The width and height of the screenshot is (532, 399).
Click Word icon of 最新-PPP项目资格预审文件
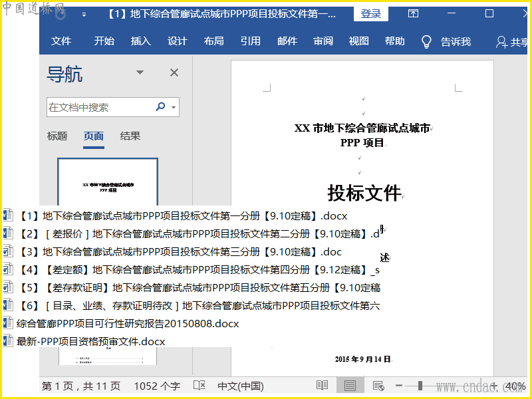[x=8, y=341]
